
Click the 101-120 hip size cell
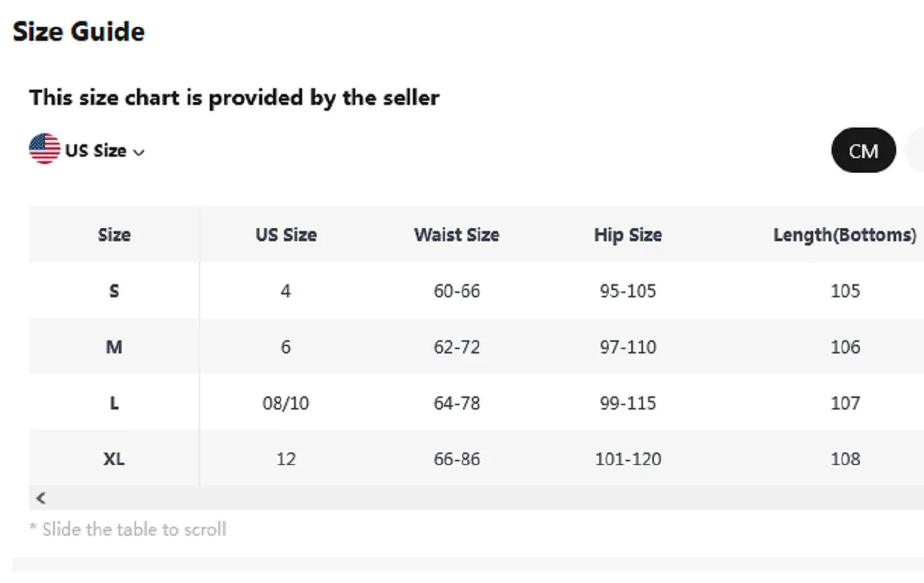628,459
